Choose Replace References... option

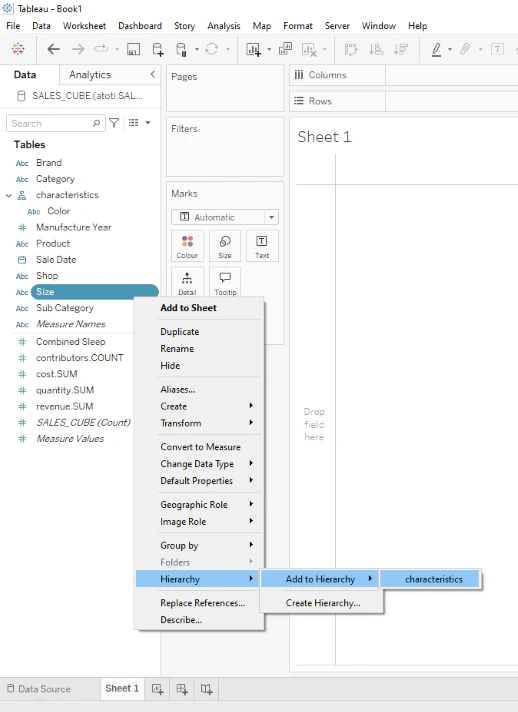(202, 603)
